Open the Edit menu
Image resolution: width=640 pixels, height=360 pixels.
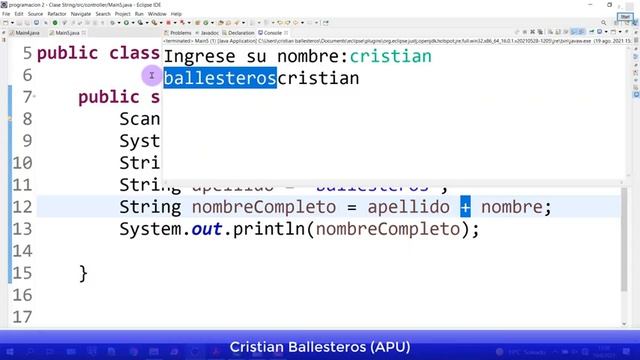(x=19, y=14)
